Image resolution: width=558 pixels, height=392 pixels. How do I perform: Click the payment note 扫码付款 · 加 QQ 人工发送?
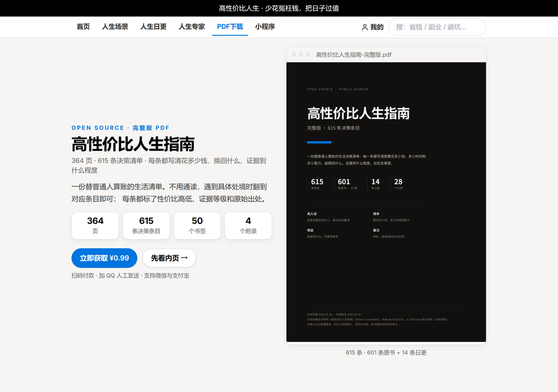130,275
